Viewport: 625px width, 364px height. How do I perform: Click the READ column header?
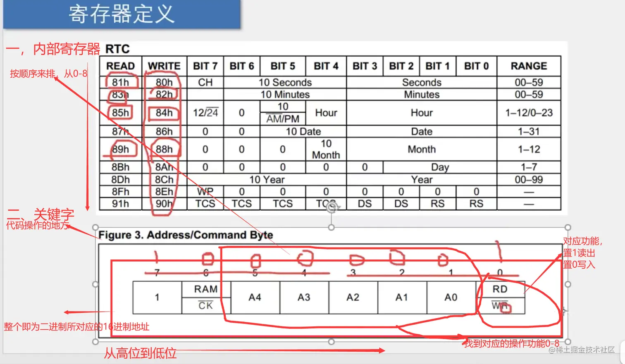pyautogui.click(x=120, y=66)
